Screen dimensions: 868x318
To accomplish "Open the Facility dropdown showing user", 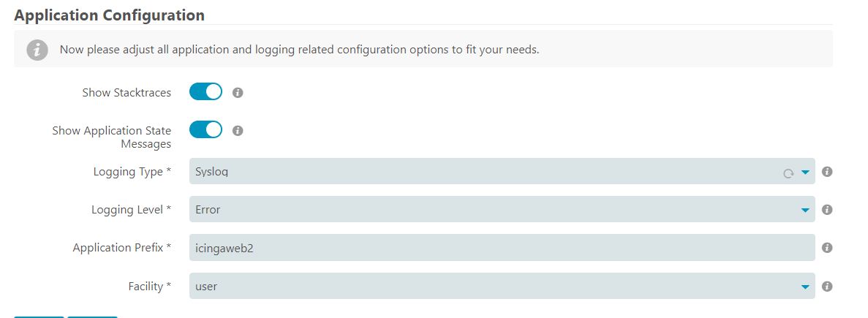I will click(502, 286).
